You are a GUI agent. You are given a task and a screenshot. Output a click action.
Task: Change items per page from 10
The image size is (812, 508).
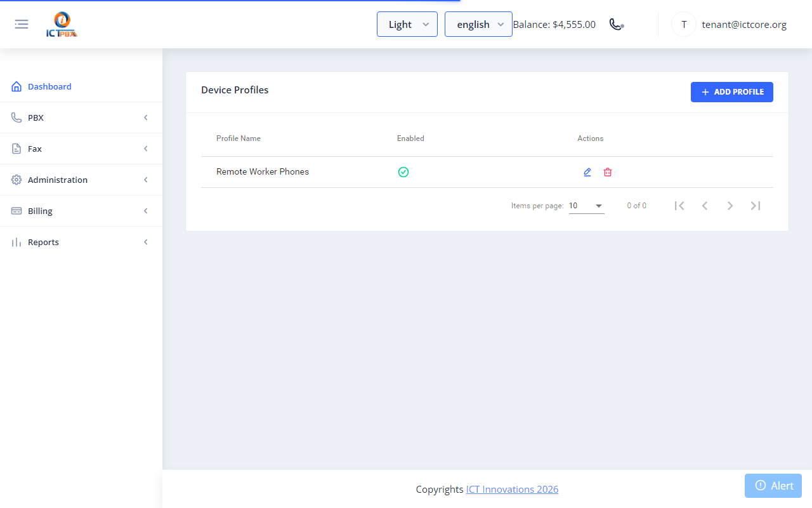click(587, 206)
